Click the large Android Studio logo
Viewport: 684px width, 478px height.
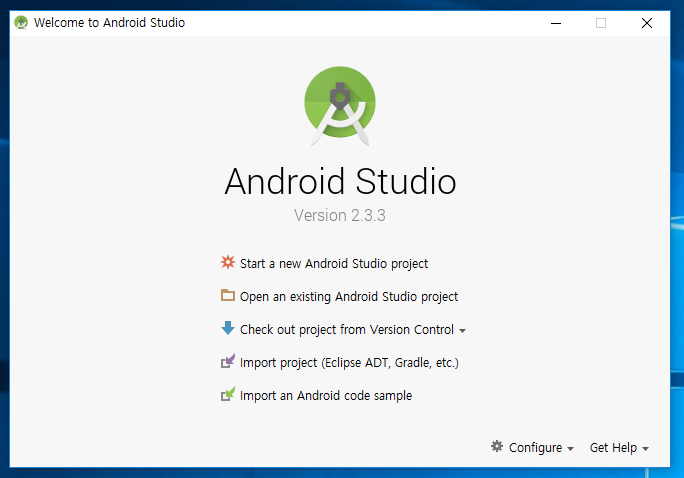click(340, 106)
